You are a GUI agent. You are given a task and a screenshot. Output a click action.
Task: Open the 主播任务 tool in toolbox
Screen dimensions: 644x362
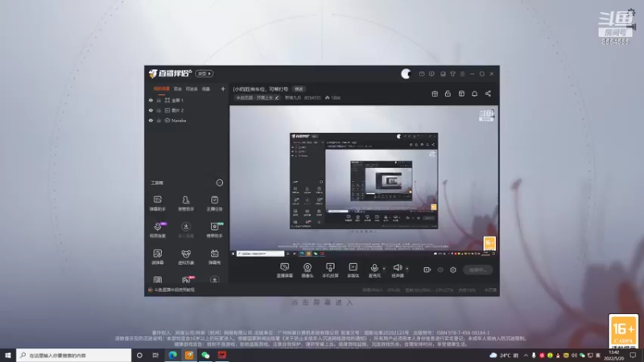214,204
